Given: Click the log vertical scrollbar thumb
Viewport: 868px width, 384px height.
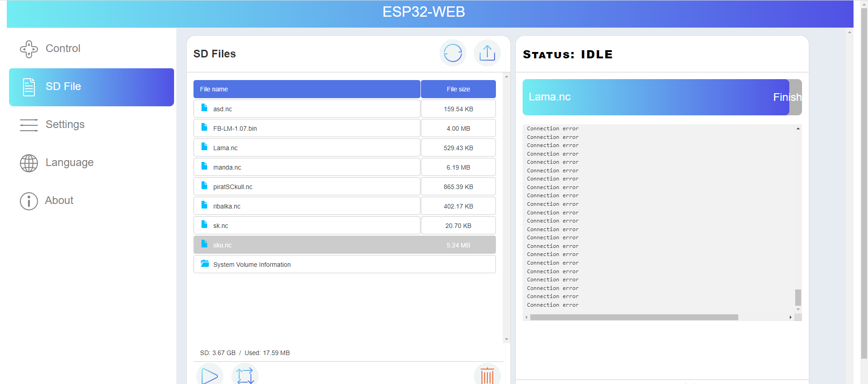Looking at the screenshot, I should [x=798, y=298].
